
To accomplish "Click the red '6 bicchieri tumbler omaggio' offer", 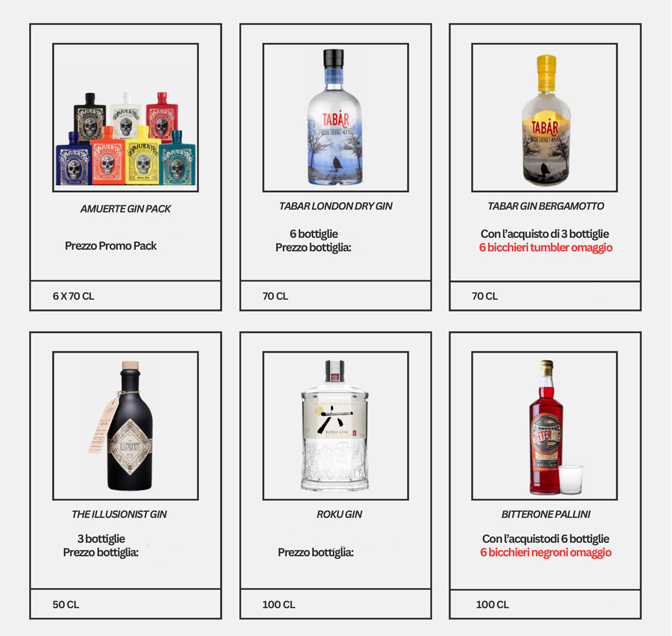I will (x=546, y=247).
